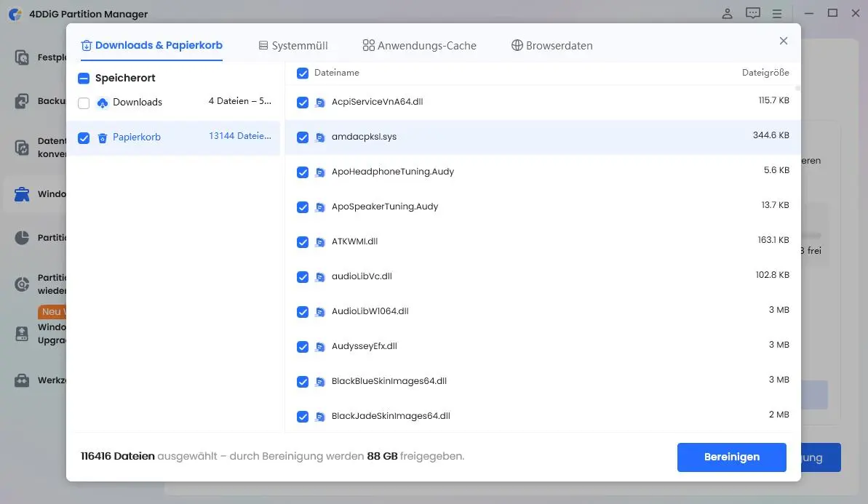The height and width of the screenshot is (504, 868).
Task: Click file icon next to audioLibVc.dll
Action: pos(320,276)
